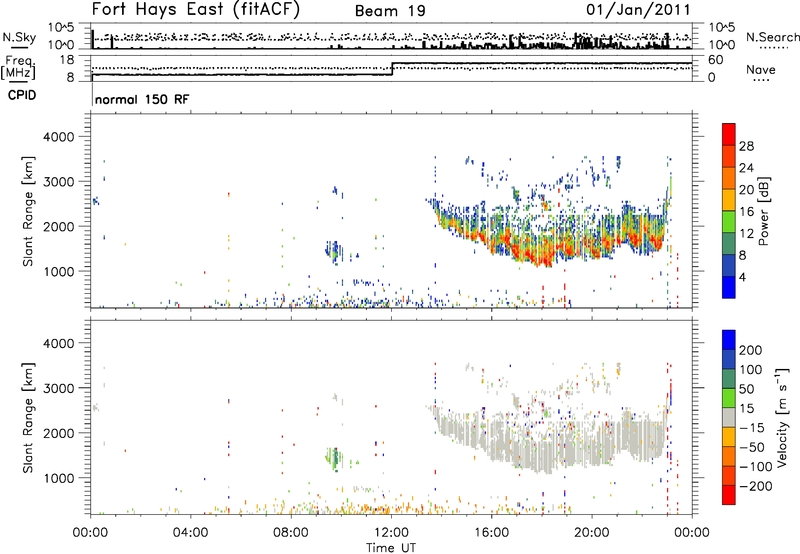This screenshot has height=554, width=800.
Task: Click the 'N.Sky' axis label
Action: (19, 37)
